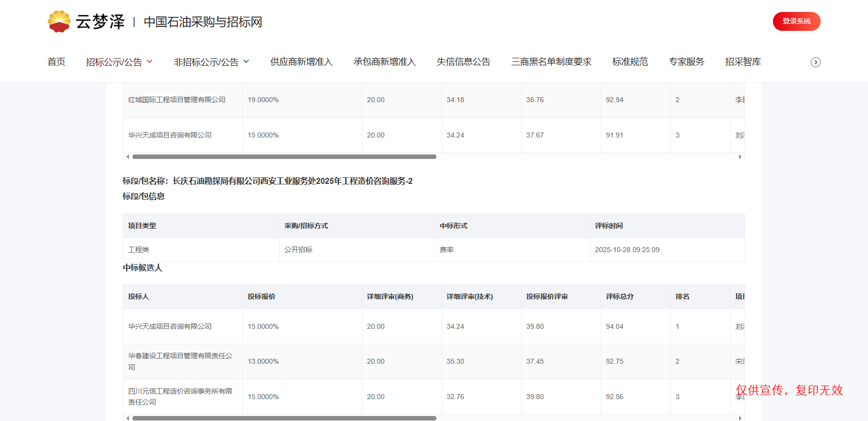Open the 供应商新增准入 menu item
868x421 pixels.
(x=301, y=62)
